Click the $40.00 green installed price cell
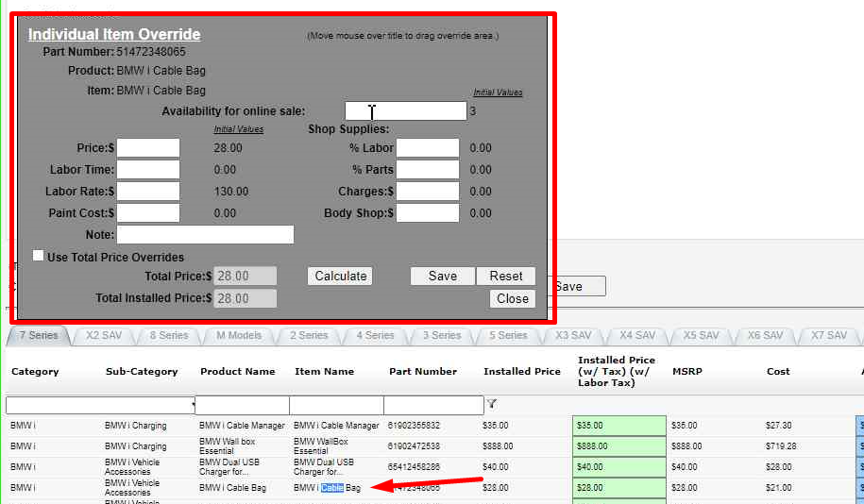Viewport: 864px width, 504px height. click(x=619, y=467)
